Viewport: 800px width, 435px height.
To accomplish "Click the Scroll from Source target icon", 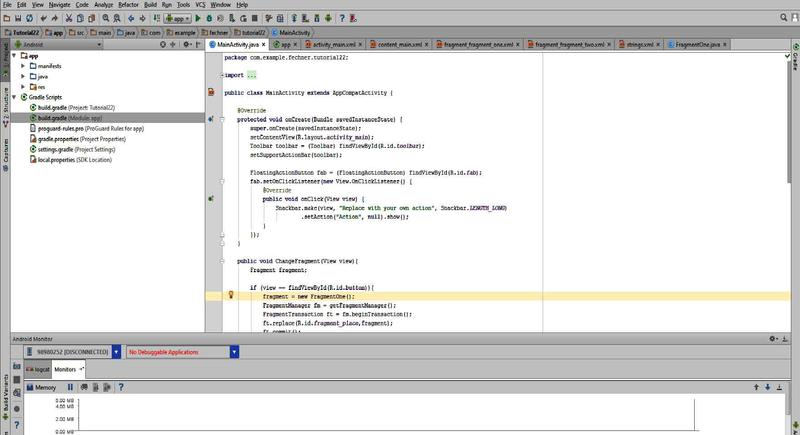I will 163,45.
